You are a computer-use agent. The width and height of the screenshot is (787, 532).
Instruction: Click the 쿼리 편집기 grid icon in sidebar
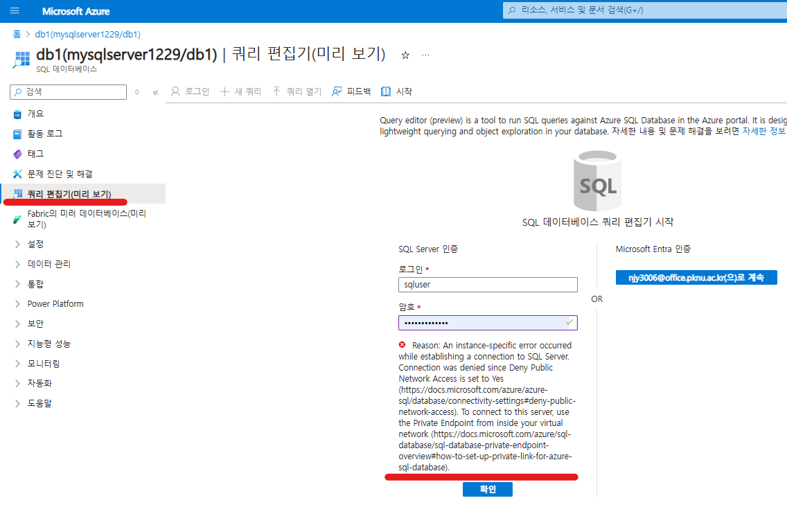(17, 194)
